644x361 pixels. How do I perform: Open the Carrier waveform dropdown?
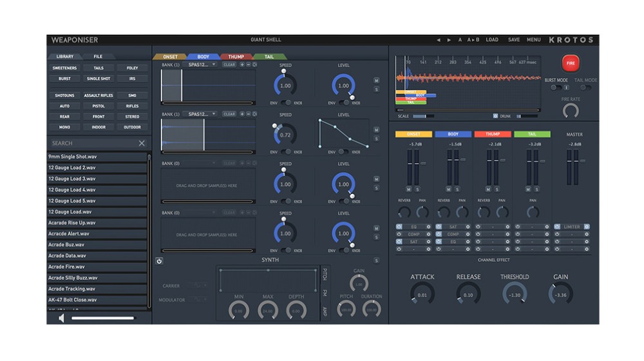pos(199,286)
